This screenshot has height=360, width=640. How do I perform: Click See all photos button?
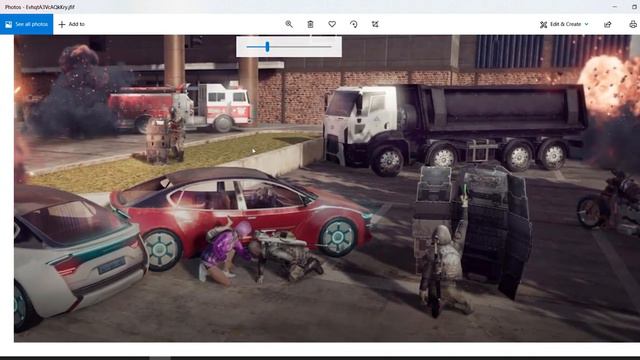tap(27, 24)
